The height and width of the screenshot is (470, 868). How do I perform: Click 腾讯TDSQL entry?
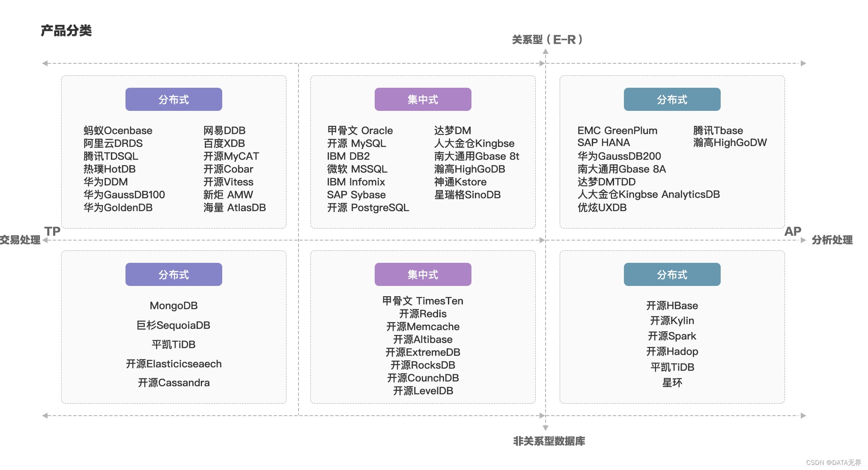click(x=111, y=156)
